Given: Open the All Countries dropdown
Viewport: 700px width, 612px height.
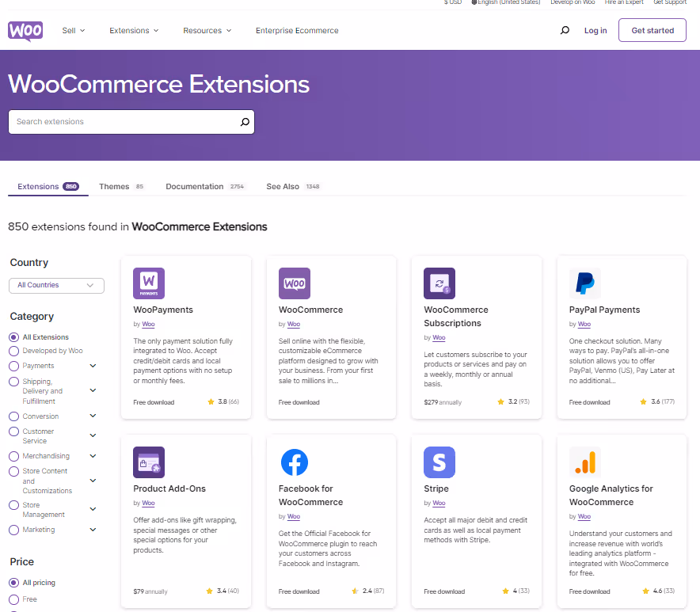Looking at the screenshot, I should (x=56, y=286).
